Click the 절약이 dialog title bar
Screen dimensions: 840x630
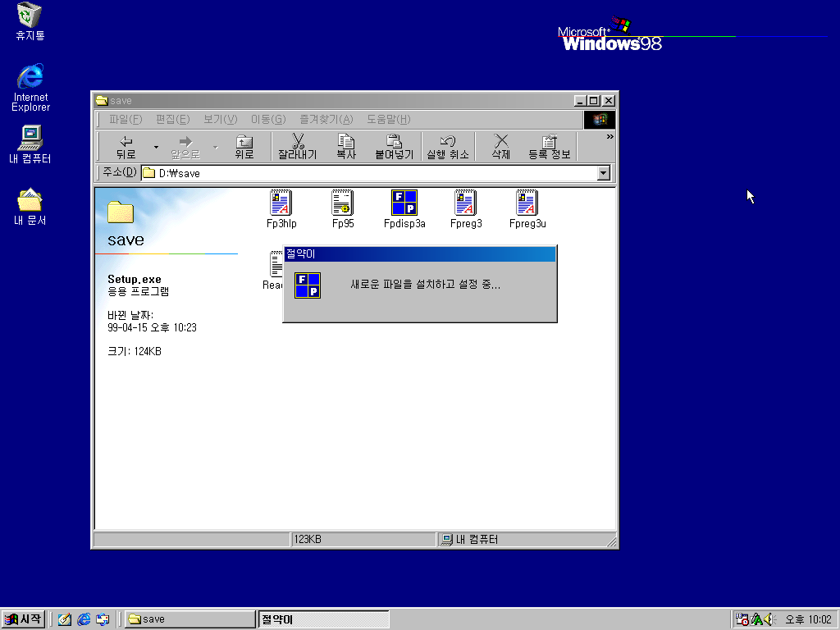pos(419,254)
